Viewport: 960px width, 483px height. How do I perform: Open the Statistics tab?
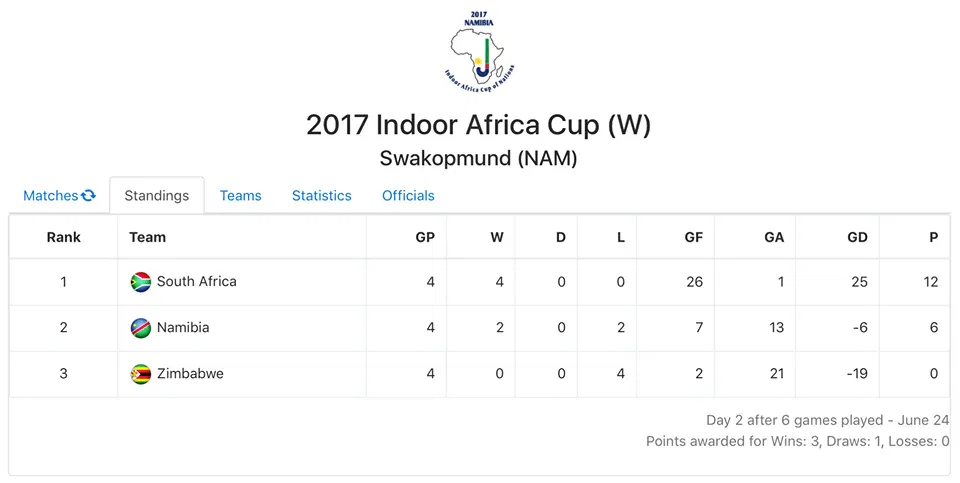(x=321, y=196)
